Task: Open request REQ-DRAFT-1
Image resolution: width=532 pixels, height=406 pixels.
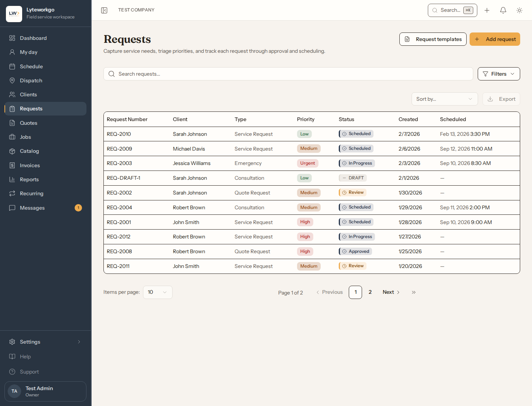Action: tap(123, 178)
